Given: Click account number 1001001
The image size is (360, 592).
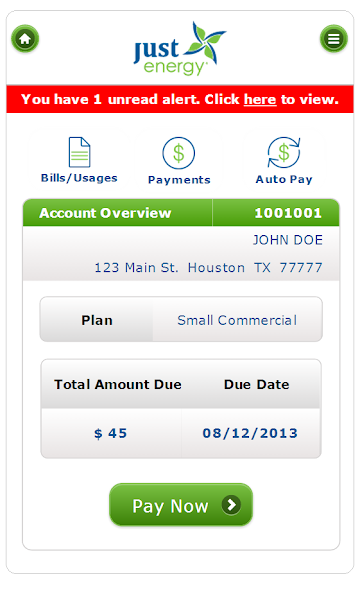Looking at the screenshot, I should 288,213.
